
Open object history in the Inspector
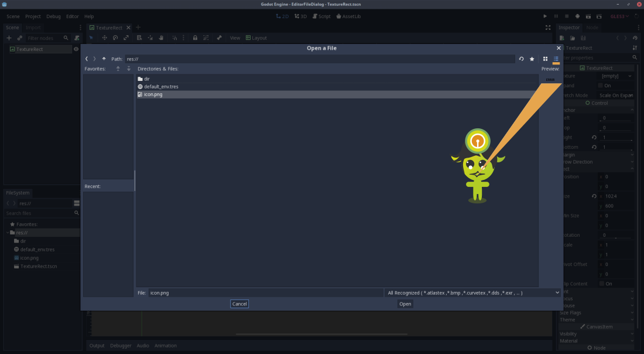[635, 38]
